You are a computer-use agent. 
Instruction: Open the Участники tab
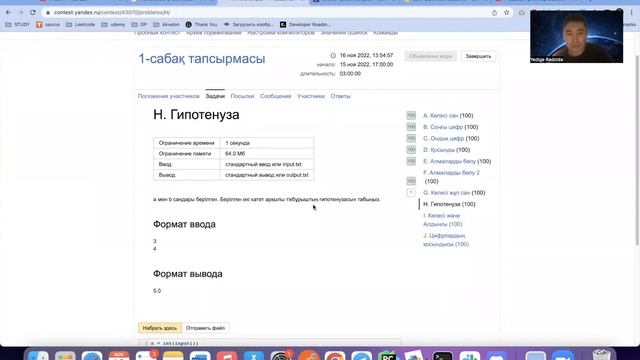(311, 96)
